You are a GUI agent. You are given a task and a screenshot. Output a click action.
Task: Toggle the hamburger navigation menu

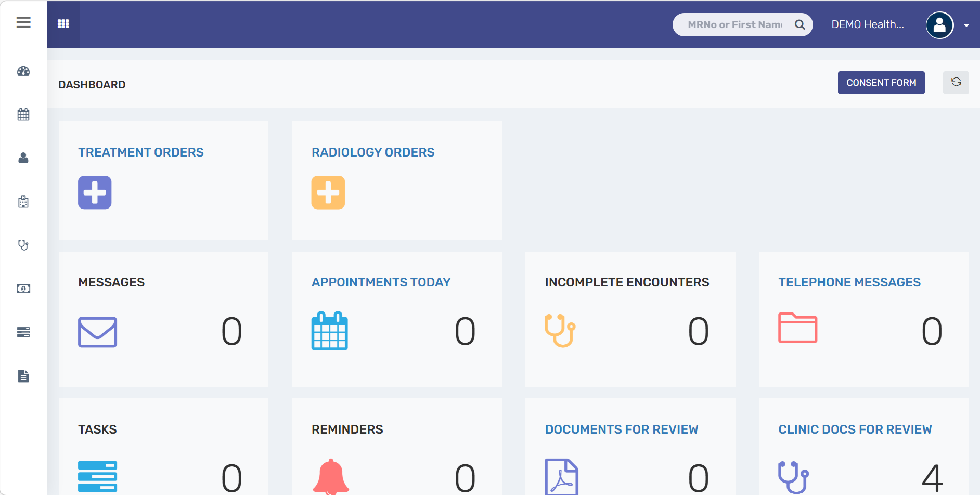coord(23,22)
